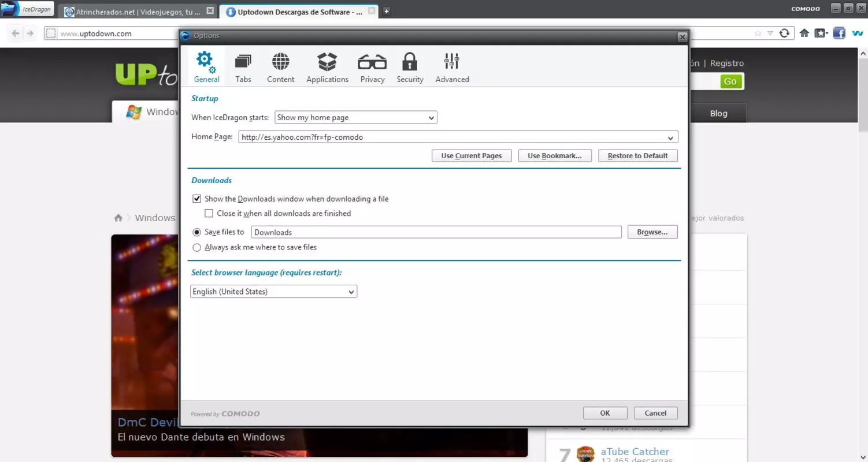
Task: Click the green Go search button
Action: (x=730, y=81)
